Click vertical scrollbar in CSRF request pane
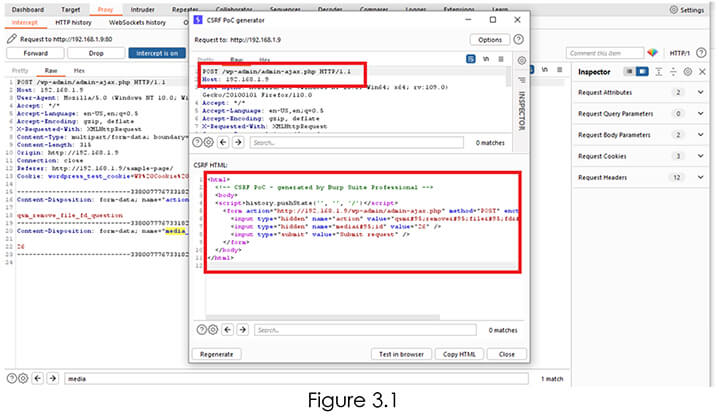Screen dimensions: 719x417 (508, 76)
